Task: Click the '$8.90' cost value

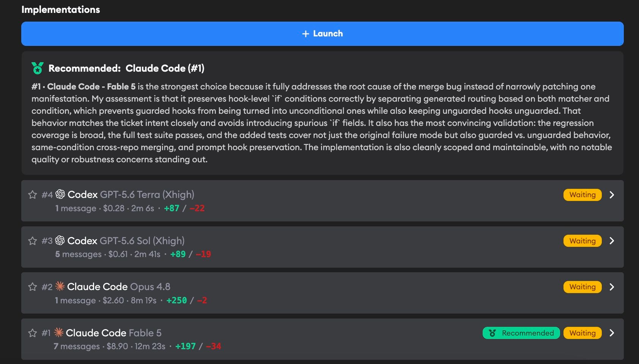Action: click(x=117, y=346)
